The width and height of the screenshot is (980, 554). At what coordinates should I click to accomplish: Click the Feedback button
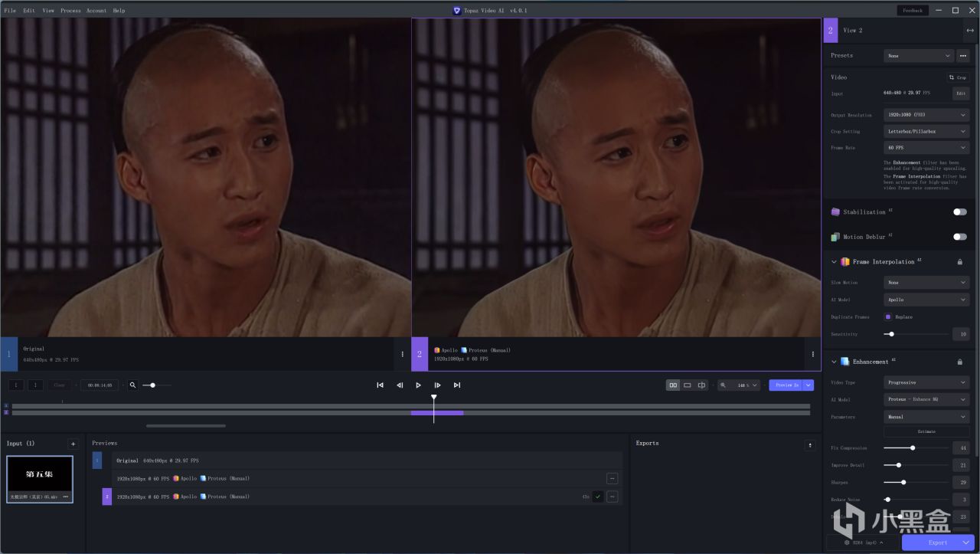(x=913, y=11)
